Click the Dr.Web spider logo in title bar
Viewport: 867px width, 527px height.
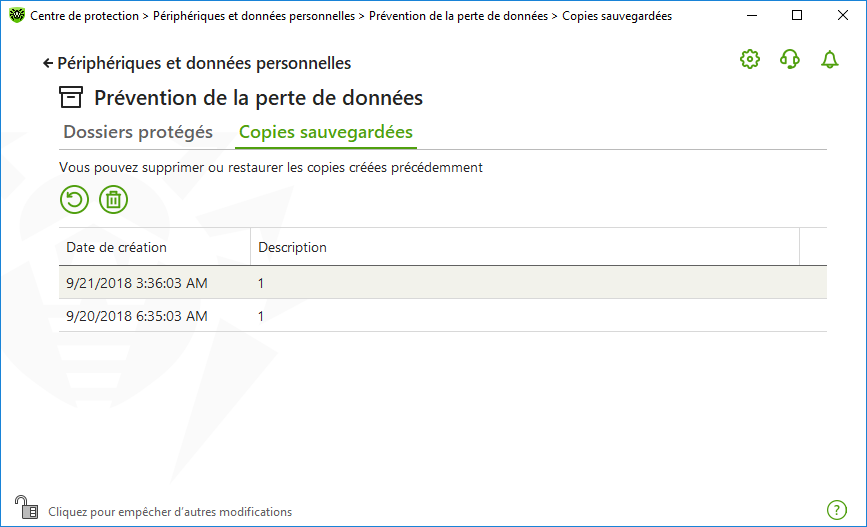pyautogui.click(x=17, y=15)
